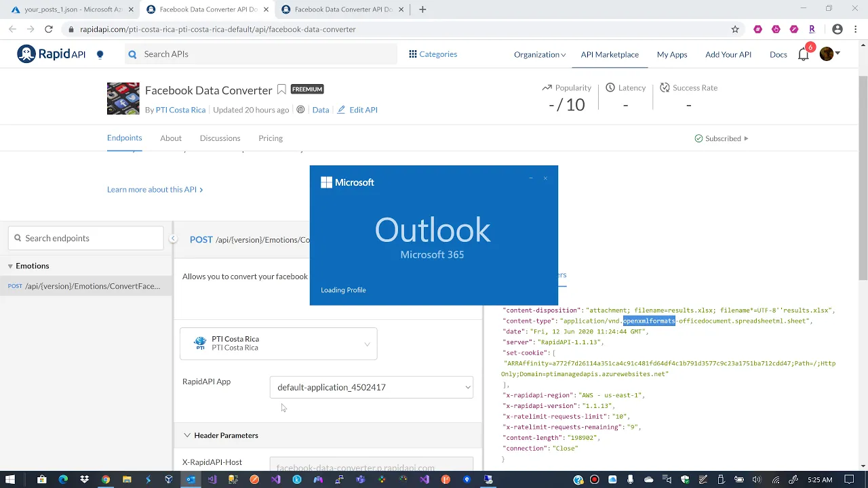Open File Explorer from the taskbar
Viewport: 868px width, 488px height.
(127, 479)
